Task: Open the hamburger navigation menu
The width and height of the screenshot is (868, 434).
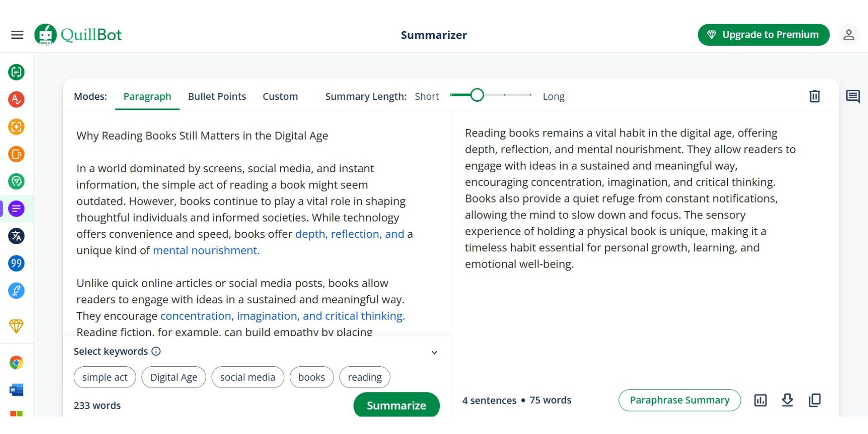Action: (17, 35)
